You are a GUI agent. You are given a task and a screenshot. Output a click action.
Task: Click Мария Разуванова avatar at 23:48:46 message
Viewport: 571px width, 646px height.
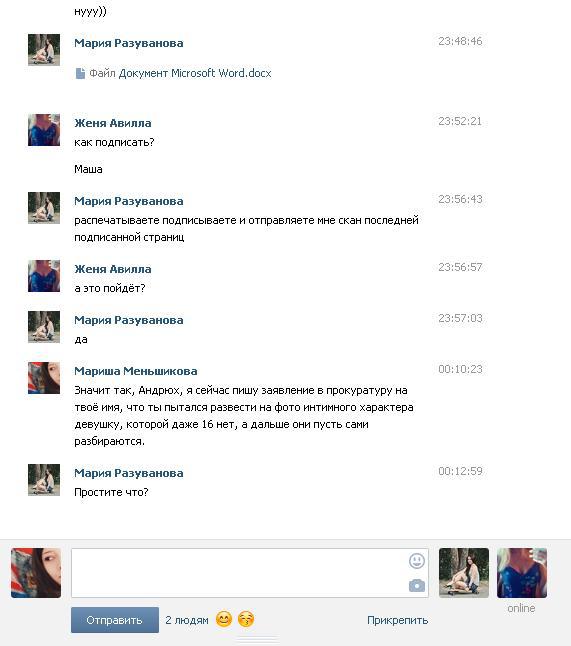click(x=44, y=50)
